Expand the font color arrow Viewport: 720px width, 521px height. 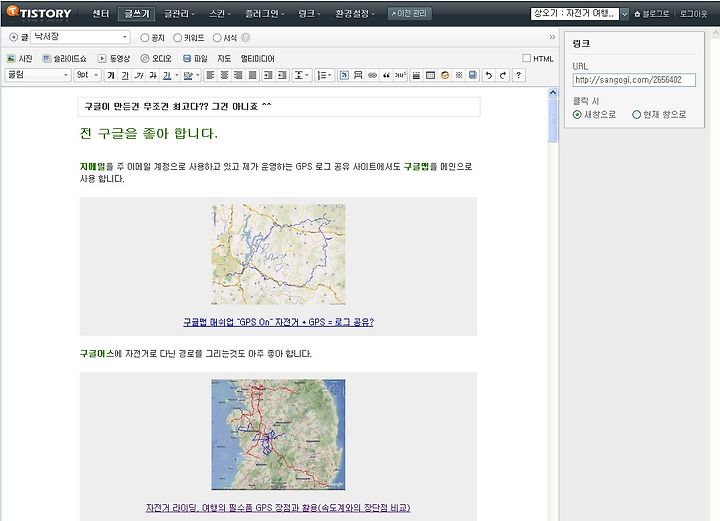click(177, 75)
